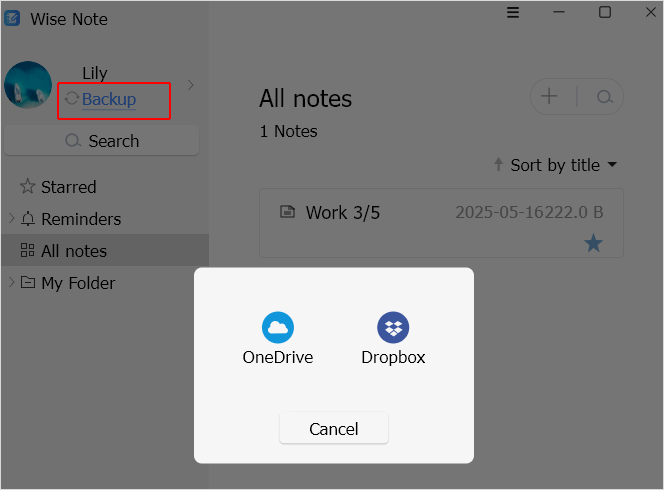Click Lily's profile avatar picture
Viewport: 664px width, 490px height.
(28, 85)
